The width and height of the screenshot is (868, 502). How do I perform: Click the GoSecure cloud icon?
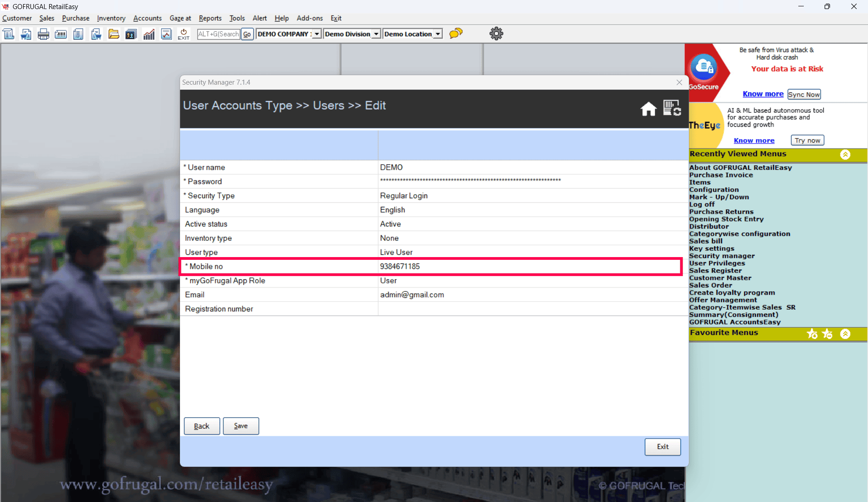pyautogui.click(x=703, y=67)
